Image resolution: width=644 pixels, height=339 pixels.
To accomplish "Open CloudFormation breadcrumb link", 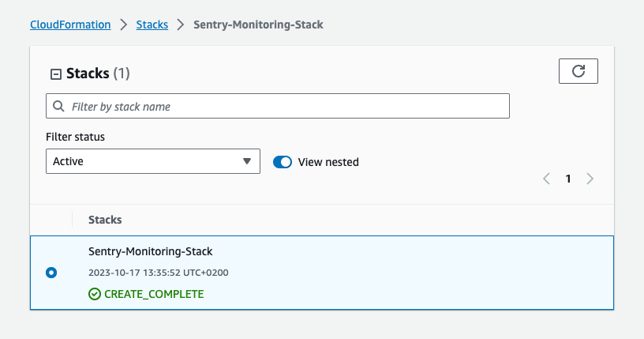I will 70,24.
